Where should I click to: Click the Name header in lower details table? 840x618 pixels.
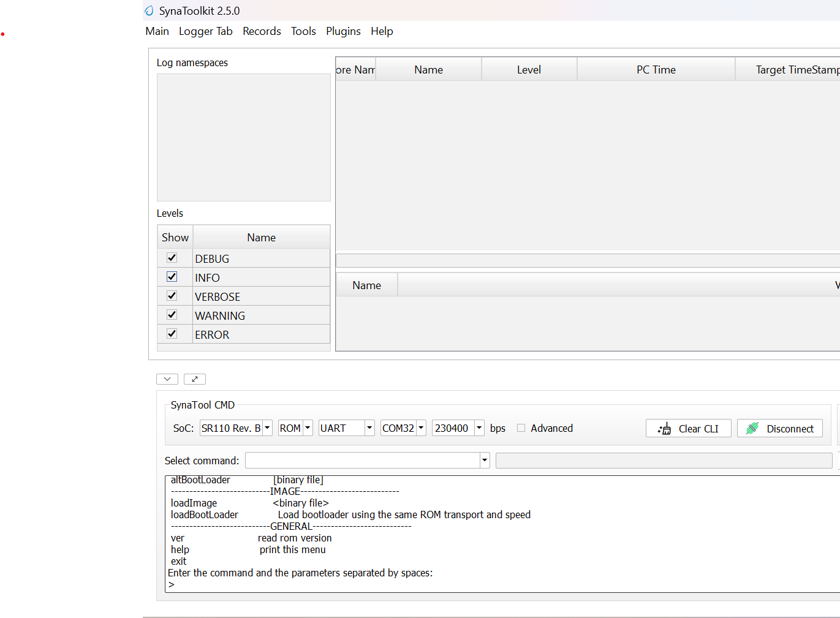click(367, 285)
